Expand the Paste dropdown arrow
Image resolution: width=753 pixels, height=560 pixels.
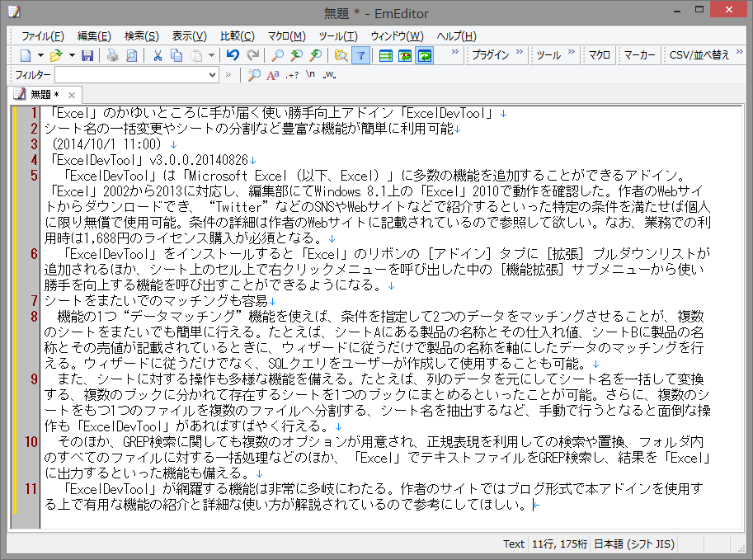click(x=211, y=56)
